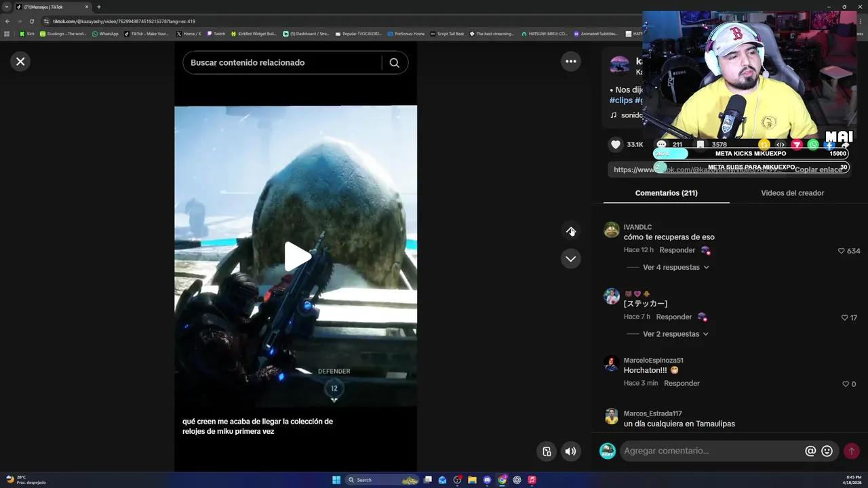Viewport: 868px width, 488px height.
Task: Expand 'Ver 2 respuestas' under the sticker comment
Action: pos(675,334)
